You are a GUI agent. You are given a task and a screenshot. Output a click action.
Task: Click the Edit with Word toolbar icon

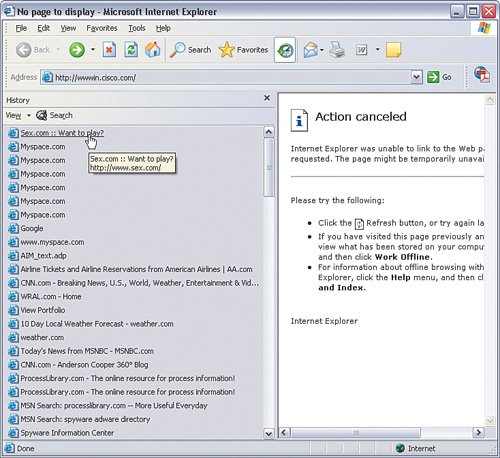click(362, 50)
